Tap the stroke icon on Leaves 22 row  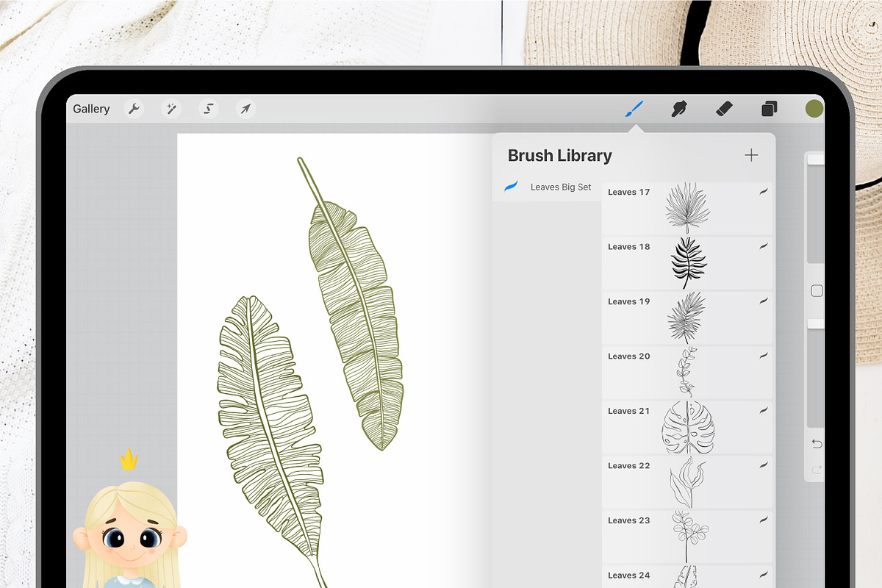click(x=764, y=465)
